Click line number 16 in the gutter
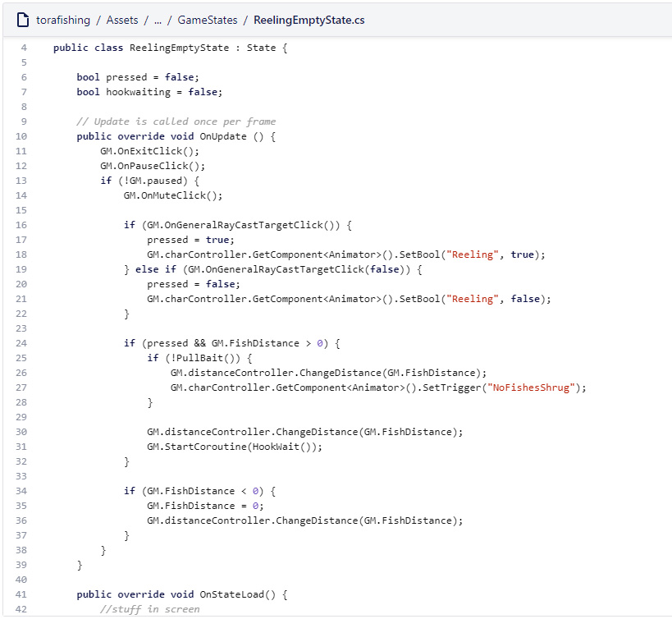The image size is (672, 619). [x=21, y=225]
